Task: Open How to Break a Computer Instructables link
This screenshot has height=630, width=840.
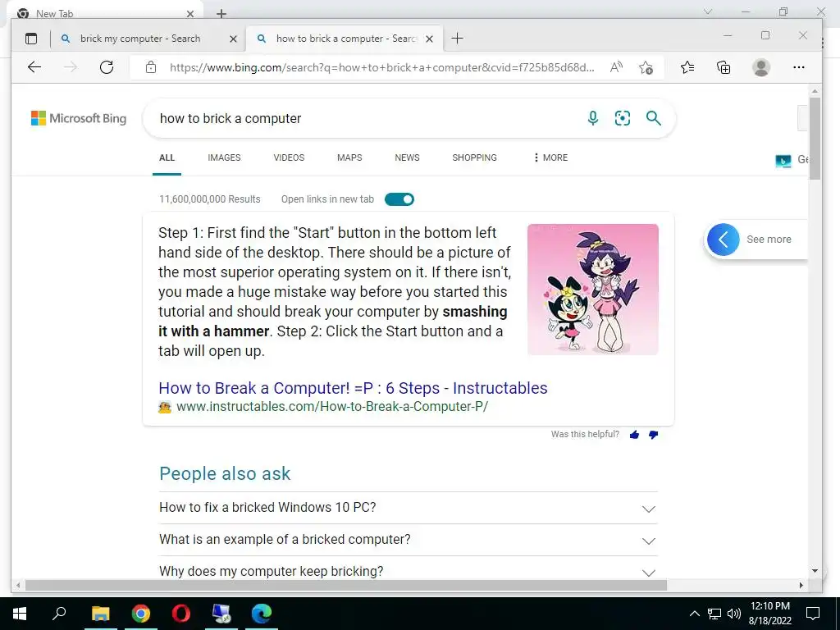Action: [x=353, y=388]
